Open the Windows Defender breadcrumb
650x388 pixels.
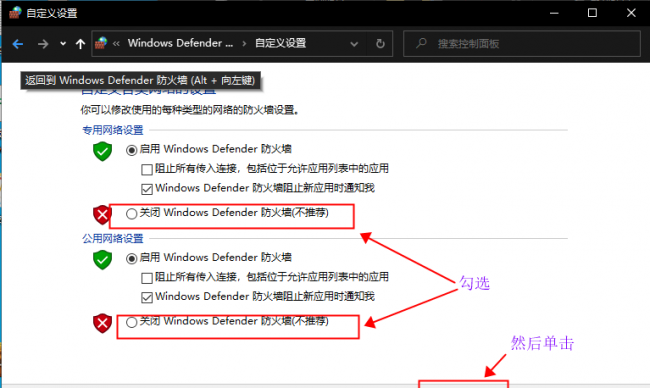(180, 43)
